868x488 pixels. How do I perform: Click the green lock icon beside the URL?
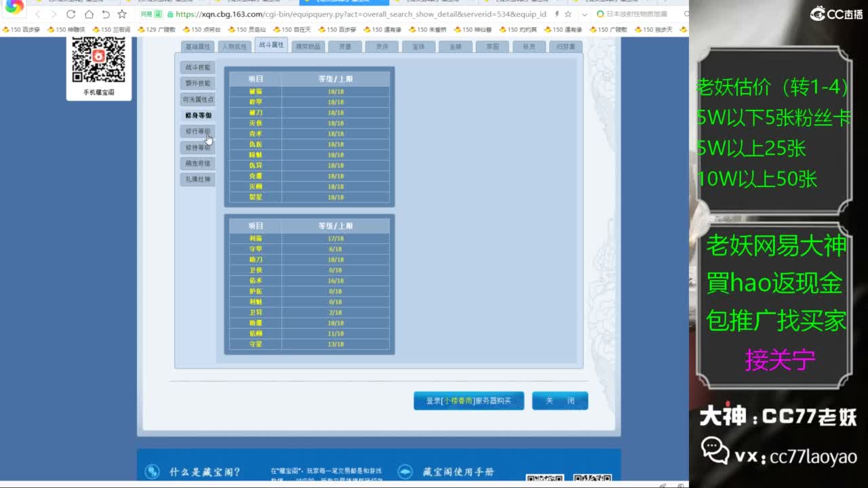point(170,14)
